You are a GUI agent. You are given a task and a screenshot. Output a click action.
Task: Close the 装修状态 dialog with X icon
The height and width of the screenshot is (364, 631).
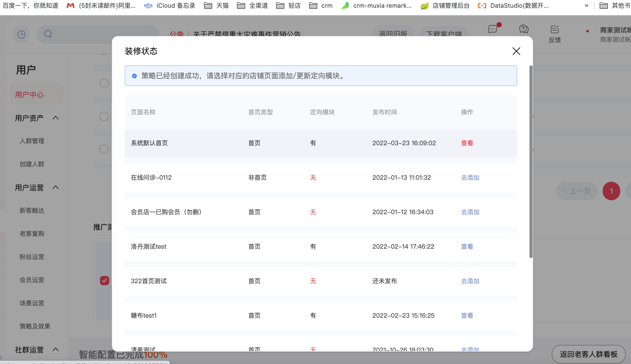(516, 51)
